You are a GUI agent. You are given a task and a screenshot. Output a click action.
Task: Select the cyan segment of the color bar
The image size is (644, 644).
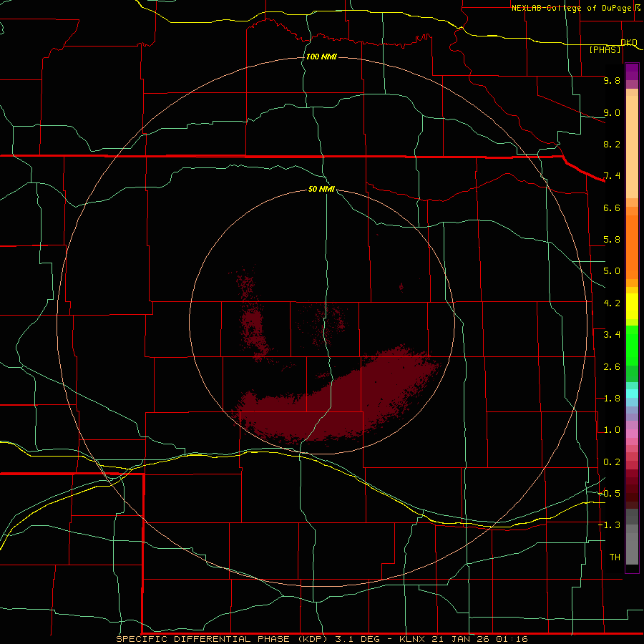(632, 394)
